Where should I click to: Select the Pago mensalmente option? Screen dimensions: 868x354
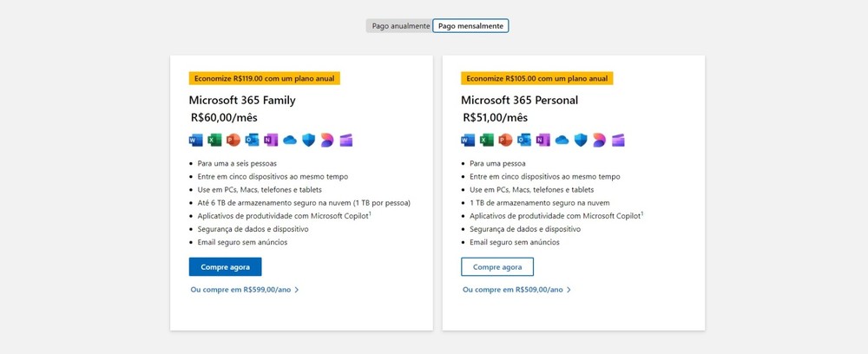(470, 26)
